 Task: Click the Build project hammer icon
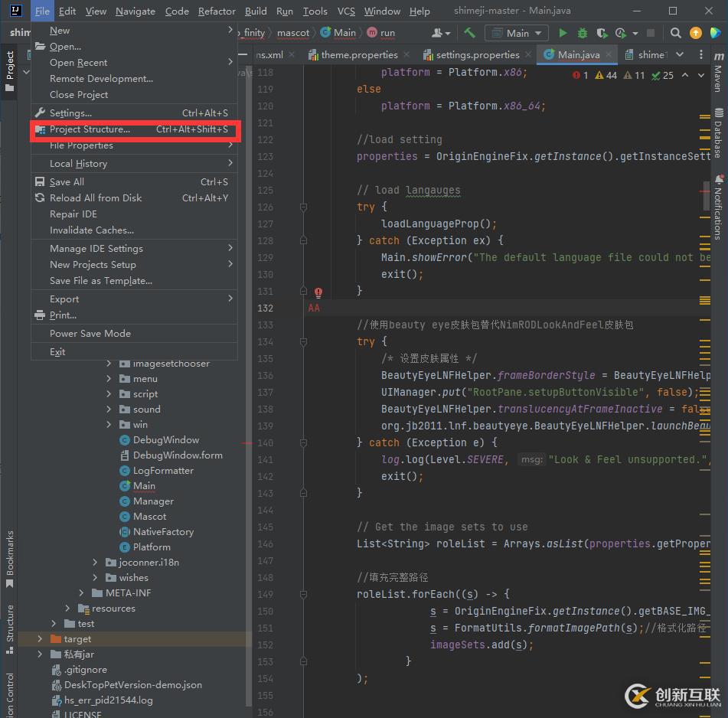tap(469, 33)
